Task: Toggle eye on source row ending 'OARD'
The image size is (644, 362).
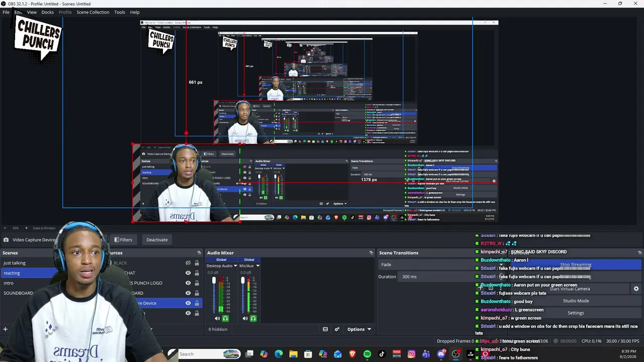Action: pyautogui.click(x=188, y=293)
